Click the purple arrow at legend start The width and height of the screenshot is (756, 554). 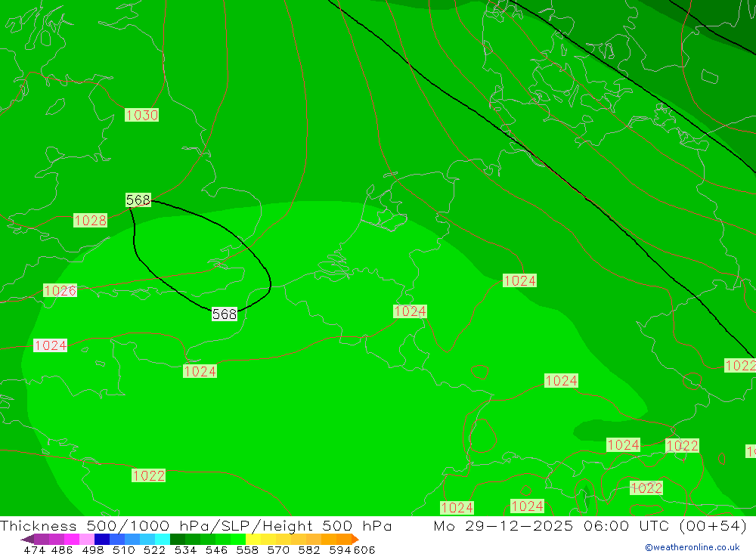27,539
